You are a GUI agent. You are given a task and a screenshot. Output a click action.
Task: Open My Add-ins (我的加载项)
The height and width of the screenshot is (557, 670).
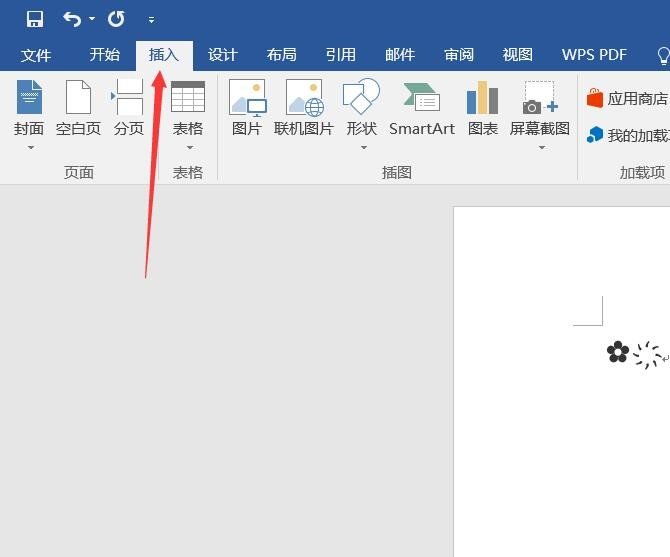point(630,135)
